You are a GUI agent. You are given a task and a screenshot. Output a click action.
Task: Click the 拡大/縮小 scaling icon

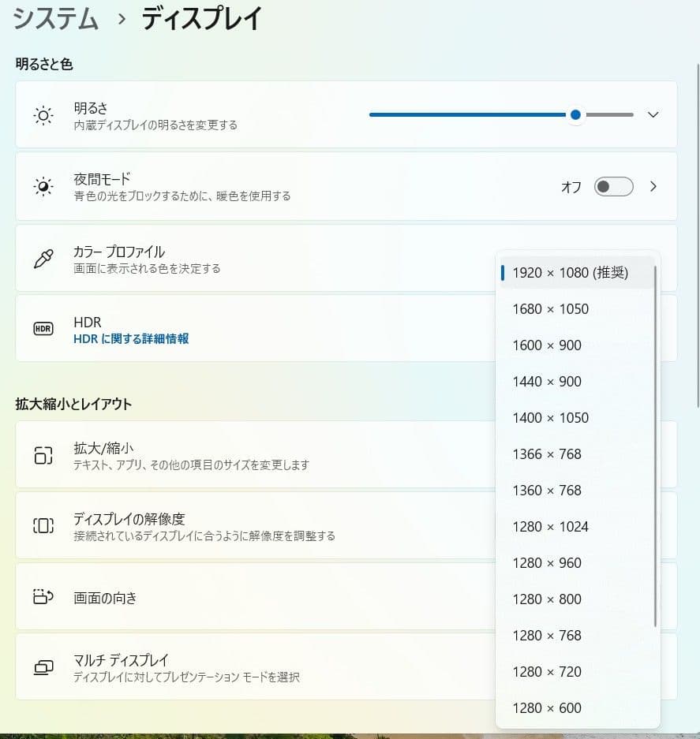click(43, 454)
